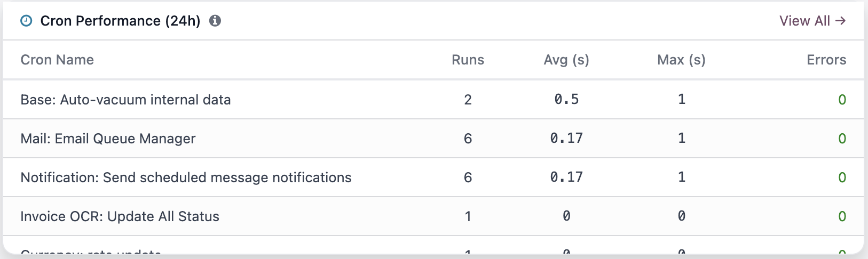Sort by the Cron Name column header

[x=57, y=60]
